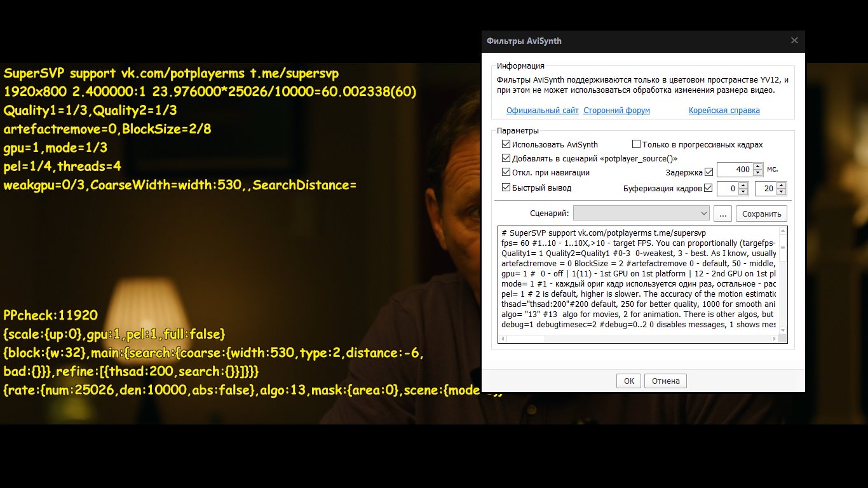Click the Задержка milliseconds input field
The image size is (868, 488).
pos(734,170)
